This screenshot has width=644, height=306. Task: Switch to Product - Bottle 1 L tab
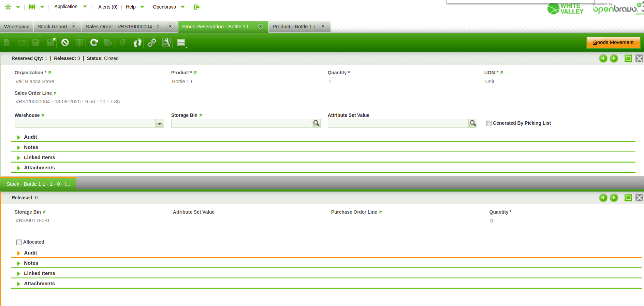(x=294, y=27)
